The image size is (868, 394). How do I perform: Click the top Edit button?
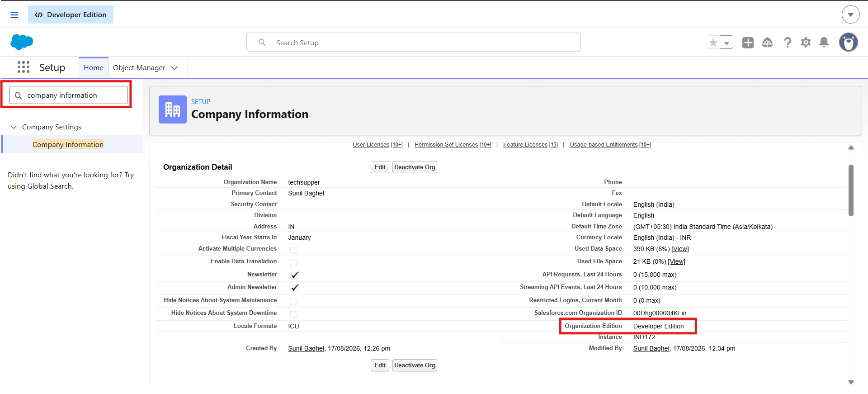pyautogui.click(x=380, y=167)
